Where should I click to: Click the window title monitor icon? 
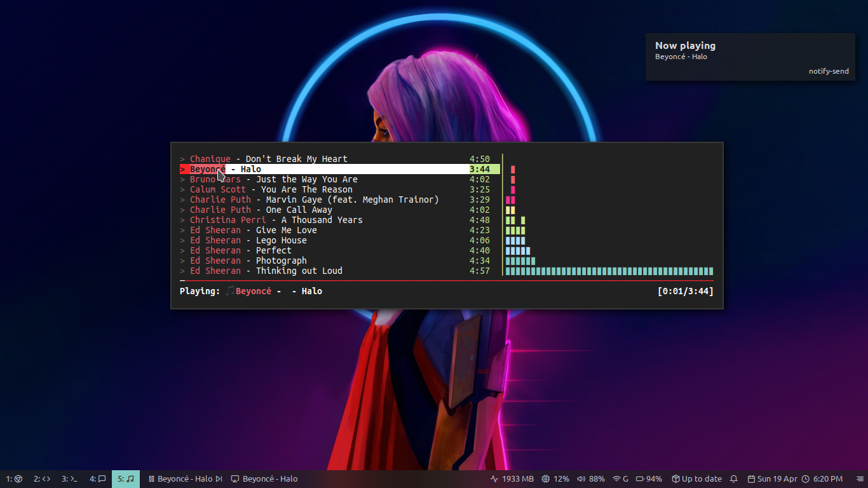(x=234, y=479)
